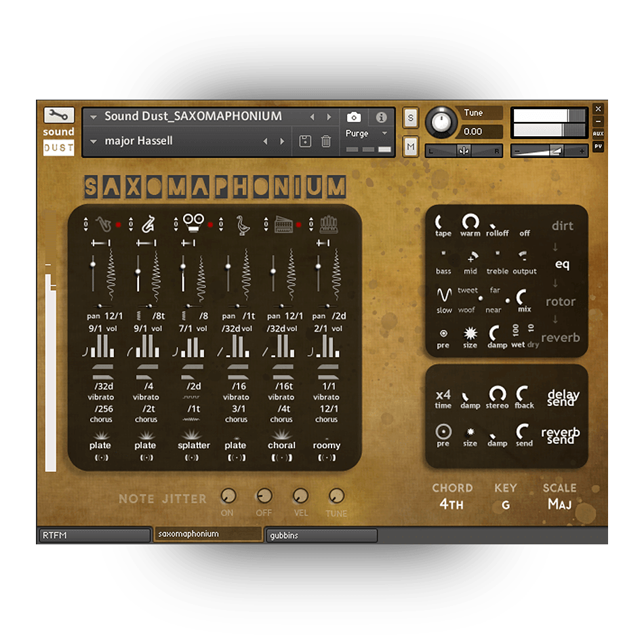The image size is (644, 644).
Task: Click the eq effect label
Action: [562, 264]
